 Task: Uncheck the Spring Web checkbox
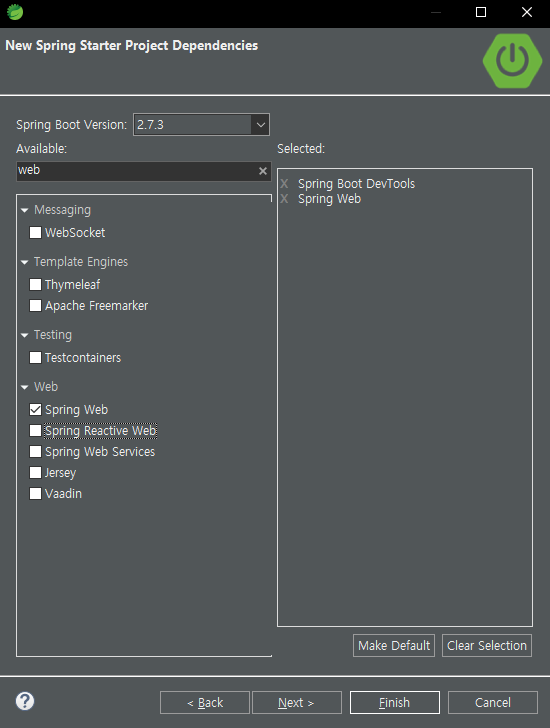(35, 410)
